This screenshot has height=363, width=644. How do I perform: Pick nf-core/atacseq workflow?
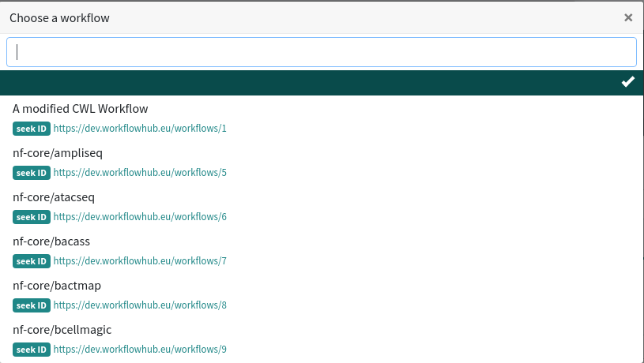(54, 197)
